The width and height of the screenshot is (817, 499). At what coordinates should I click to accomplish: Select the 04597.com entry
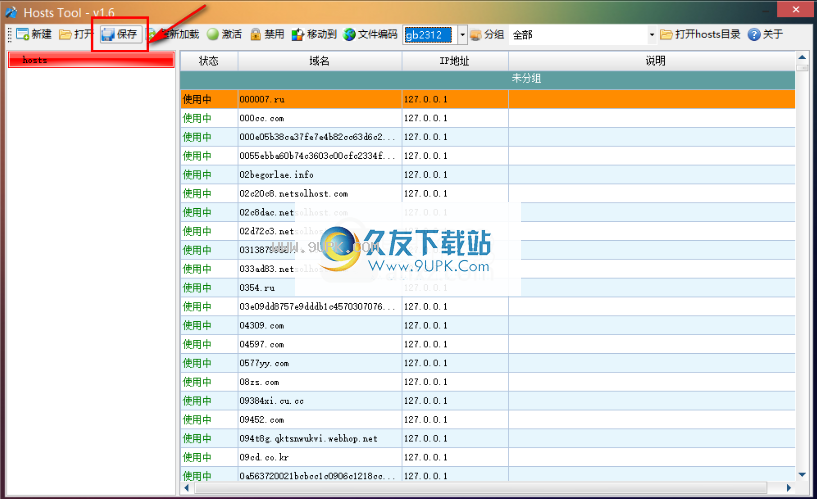pyautogui.click(x=488, y=344)
